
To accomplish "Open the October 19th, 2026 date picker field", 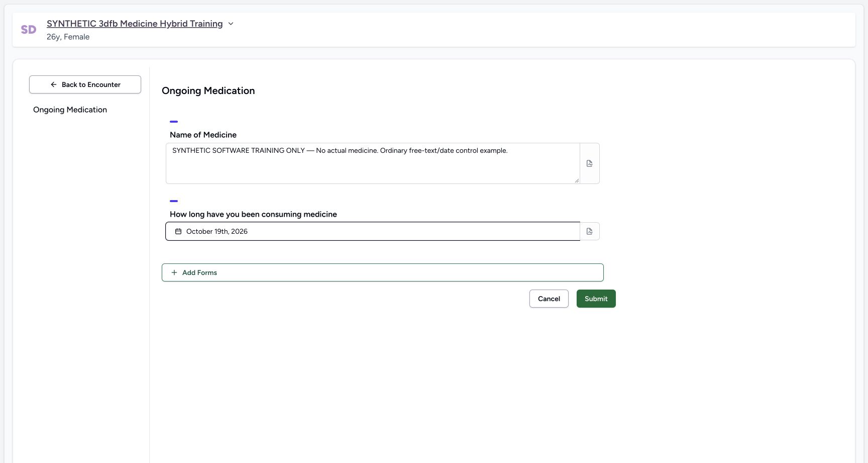I will [x=373, y=231].
